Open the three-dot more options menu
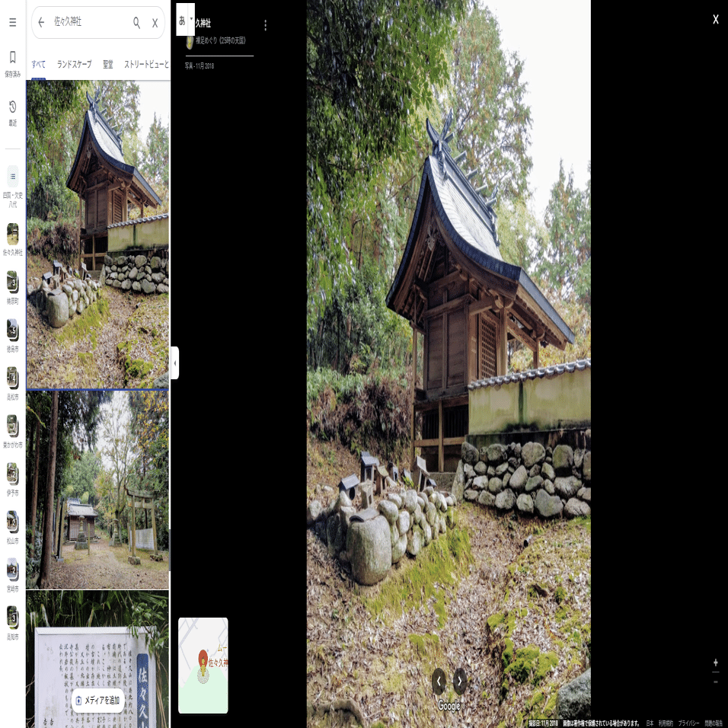 click(x=265, y=25)
